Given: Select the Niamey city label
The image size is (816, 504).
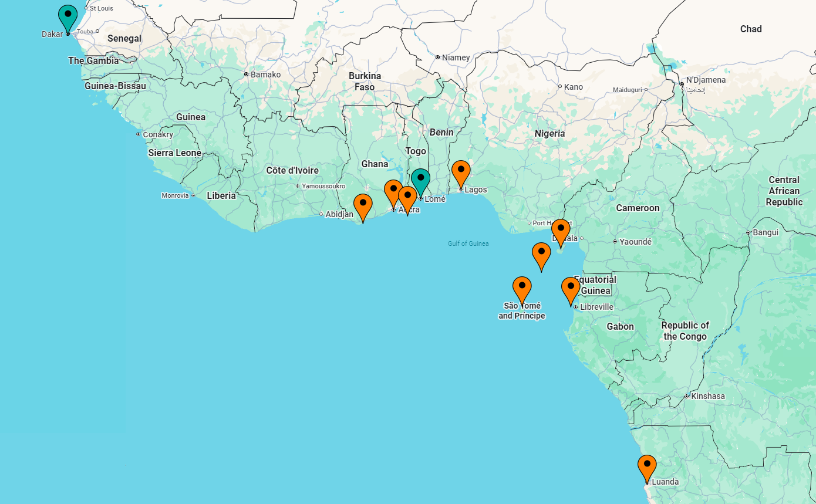Looking at the screenshot, I should pyautogui.click(x=456, y=57).
